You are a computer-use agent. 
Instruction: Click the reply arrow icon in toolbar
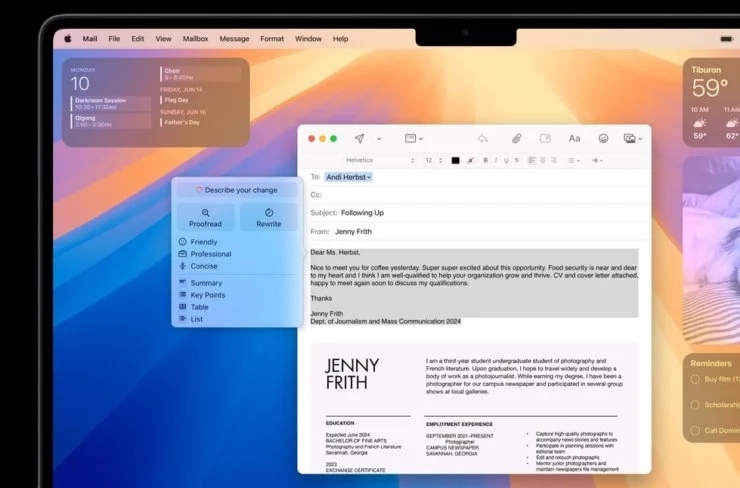[482, 138]
